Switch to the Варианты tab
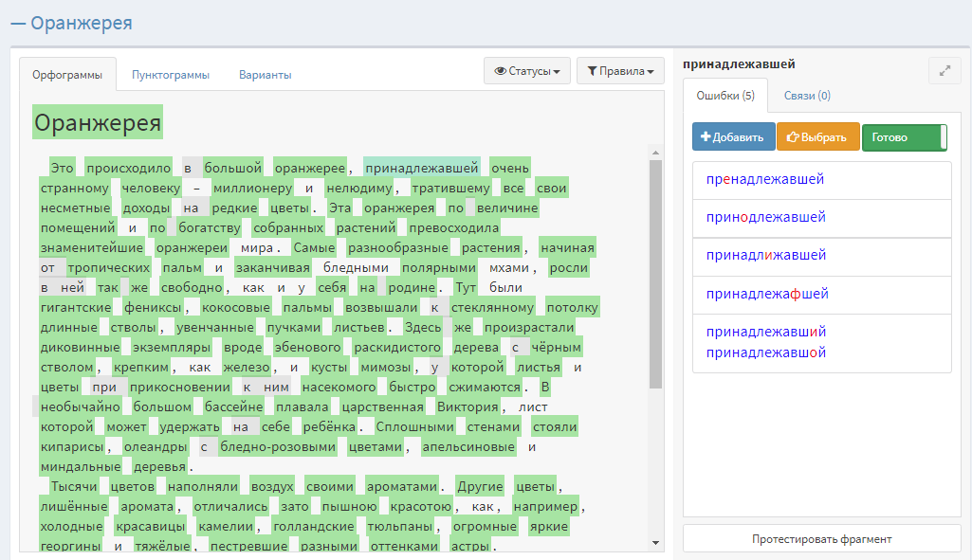The height and width of the screenshot is (560, 972). (x=266, y=75)
